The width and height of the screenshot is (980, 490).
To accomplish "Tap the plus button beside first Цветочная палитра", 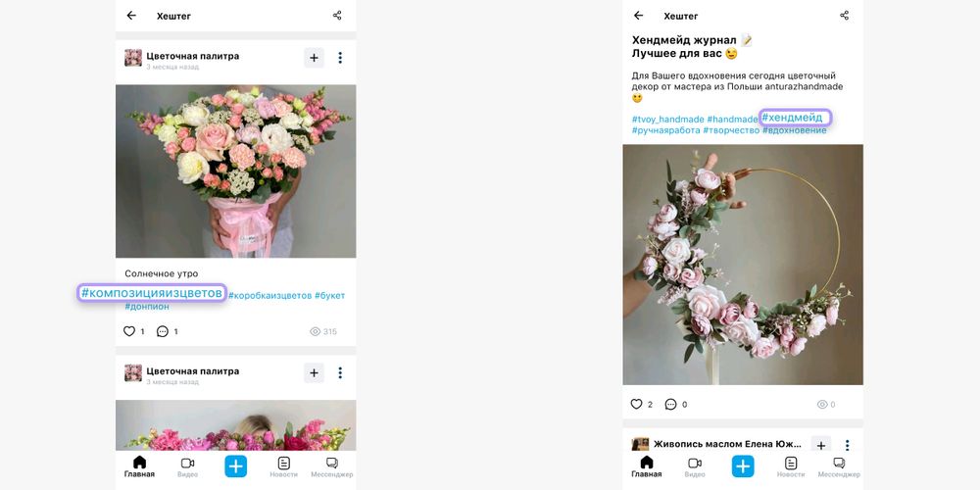I will [x=314, y=57].
